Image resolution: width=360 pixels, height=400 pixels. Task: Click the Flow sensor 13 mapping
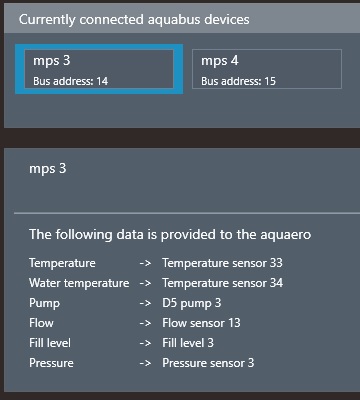pyautogui.click(x=201, y=323)
